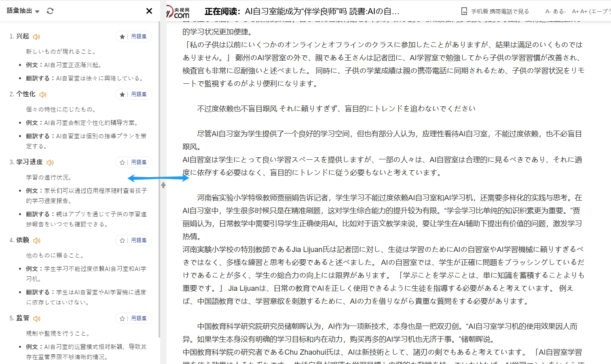Click the headword 学习进度 in the list
611x364 pixels.
(30, 162)
